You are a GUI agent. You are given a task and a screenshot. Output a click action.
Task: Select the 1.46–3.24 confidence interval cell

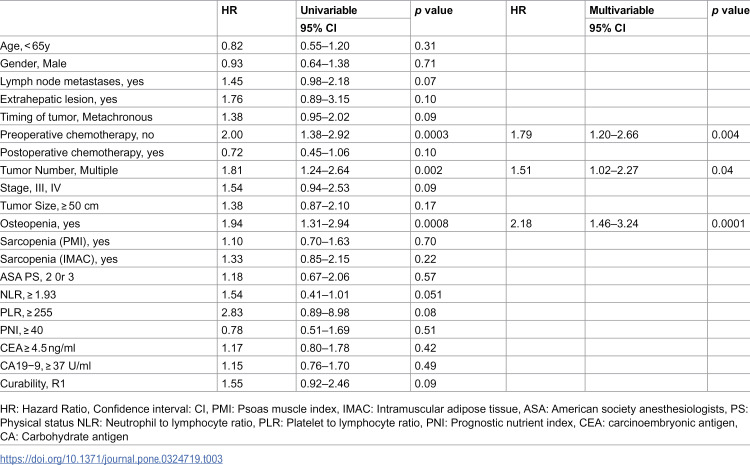[x=614, y=223]
